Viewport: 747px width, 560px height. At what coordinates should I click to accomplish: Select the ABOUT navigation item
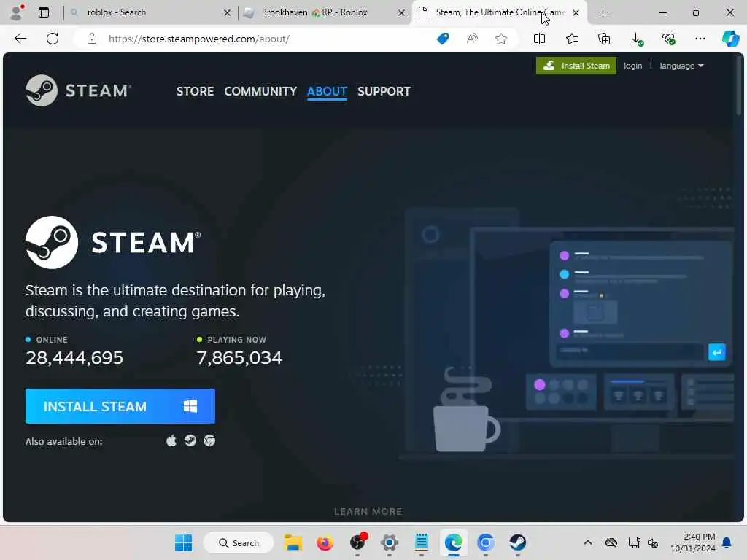[x=327, y=91]
